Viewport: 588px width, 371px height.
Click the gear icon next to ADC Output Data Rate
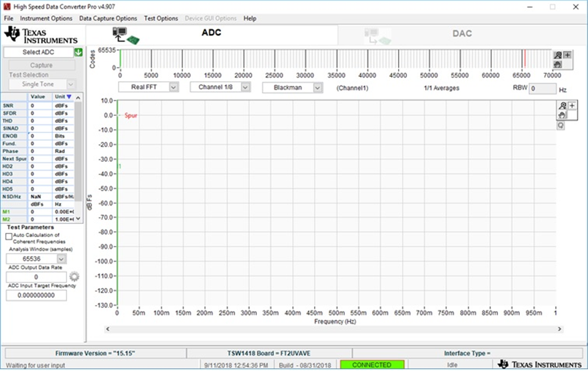point(74,276)
